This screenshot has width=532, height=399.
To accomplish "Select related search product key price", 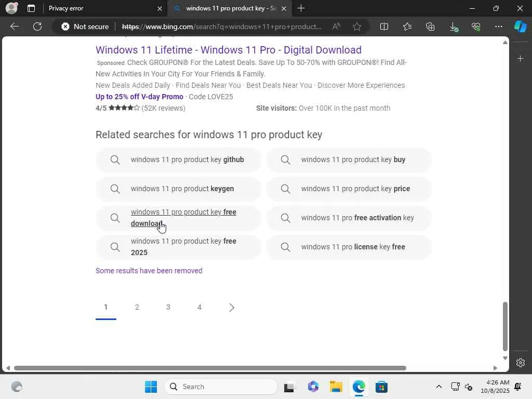I will (349, 189).
